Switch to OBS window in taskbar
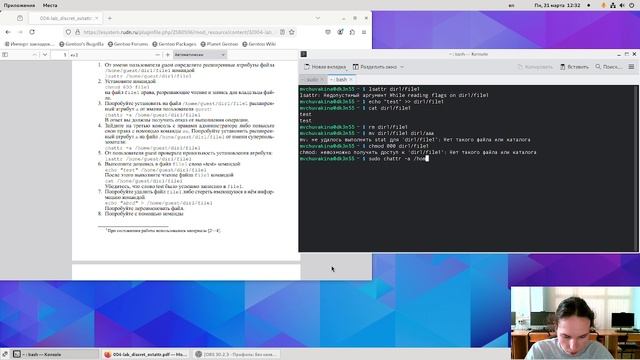This screenshot has height=360, width=640. point(237,354)
